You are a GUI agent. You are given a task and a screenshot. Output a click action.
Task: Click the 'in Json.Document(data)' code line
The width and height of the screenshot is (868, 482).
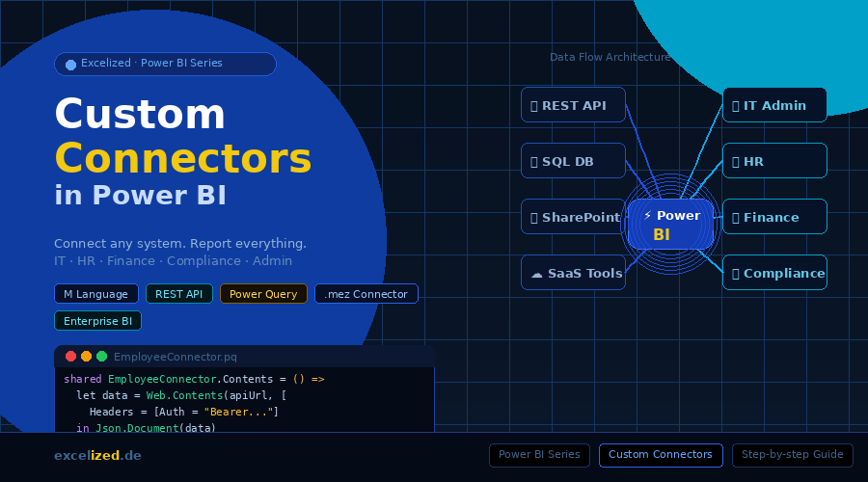tap(146, 427)
